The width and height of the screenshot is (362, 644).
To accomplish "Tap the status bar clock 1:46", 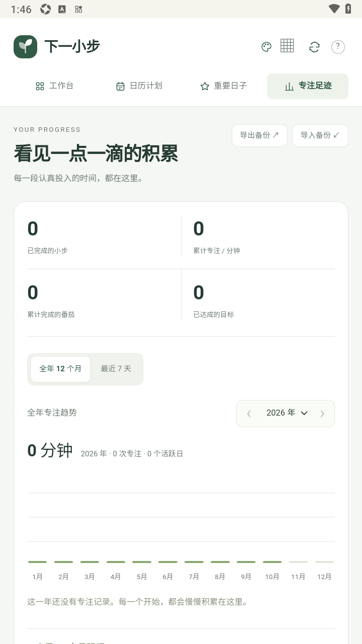I will [21, 9].
